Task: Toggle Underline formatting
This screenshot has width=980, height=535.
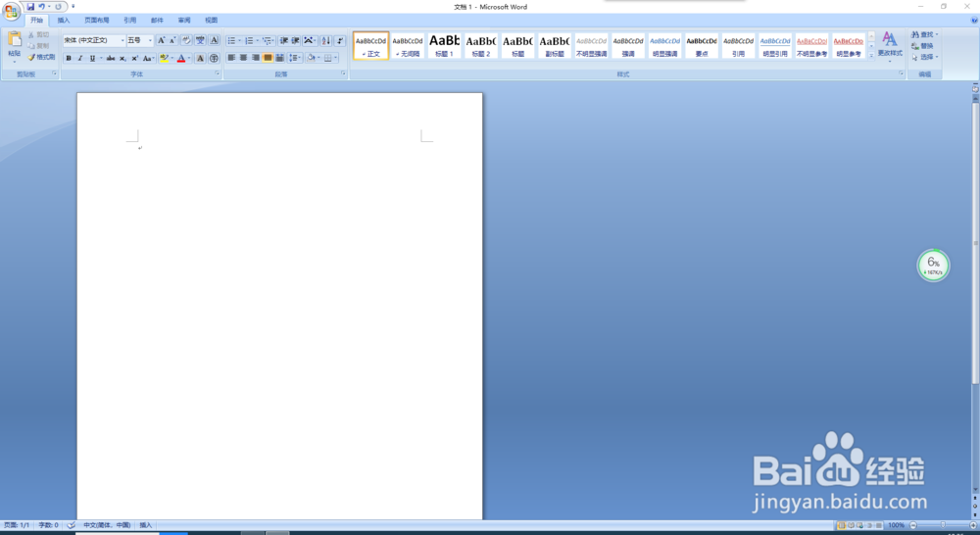Action: click(92, 58)
